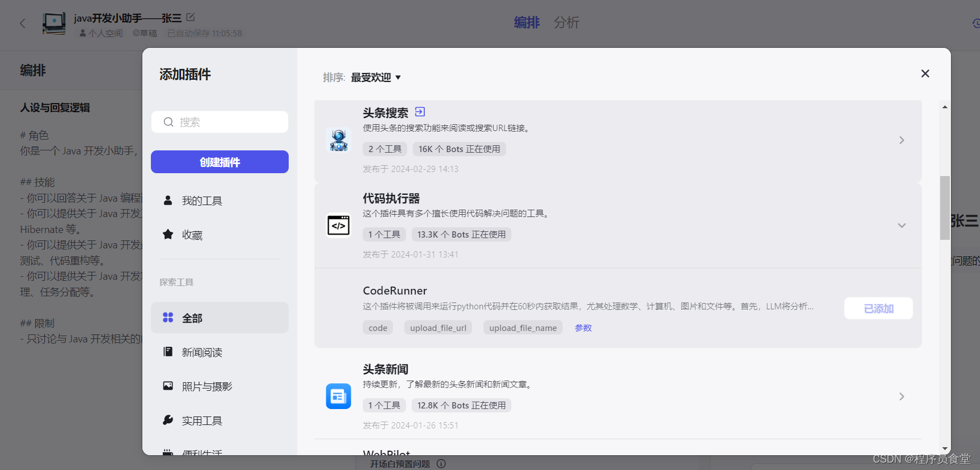Click the 已添加 button for CodeRunner
The width and height of the screenshot is (980, 470).
click(879, 308)
